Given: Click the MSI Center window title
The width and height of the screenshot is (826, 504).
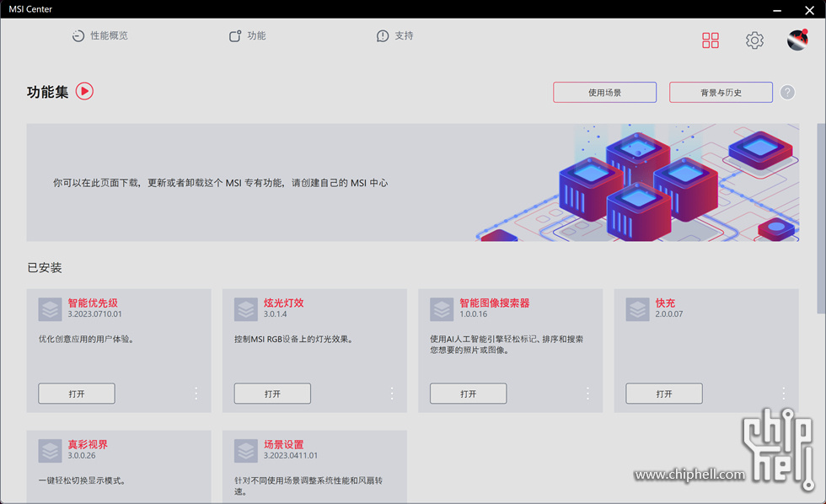Looking at the screenshot, I should [30, 9].
